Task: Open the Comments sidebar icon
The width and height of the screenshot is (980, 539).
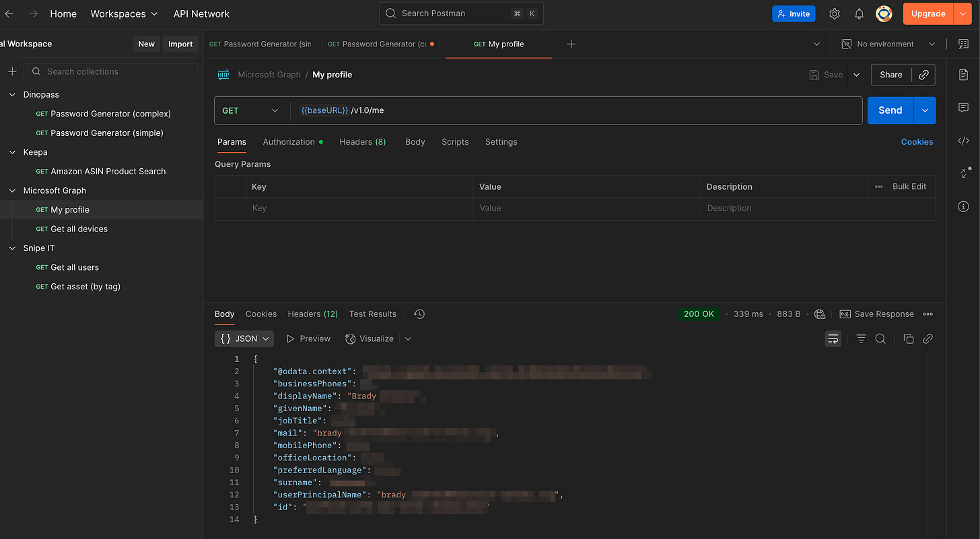Action: [x=964, y=108]
